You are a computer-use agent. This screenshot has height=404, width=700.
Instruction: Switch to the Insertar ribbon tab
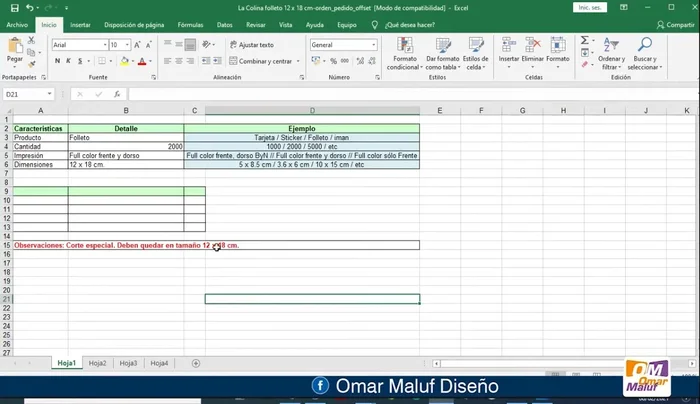(80, 25)
